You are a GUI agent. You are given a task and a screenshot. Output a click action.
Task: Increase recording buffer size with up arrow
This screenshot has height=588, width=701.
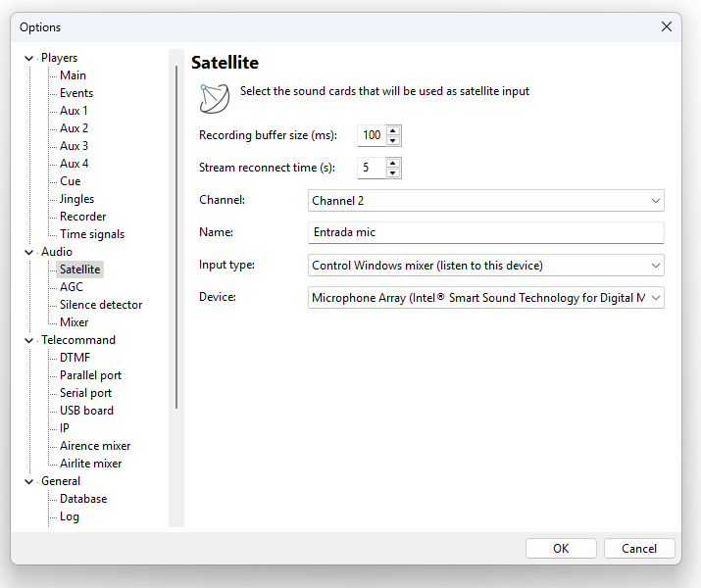[x=393, y=130]
